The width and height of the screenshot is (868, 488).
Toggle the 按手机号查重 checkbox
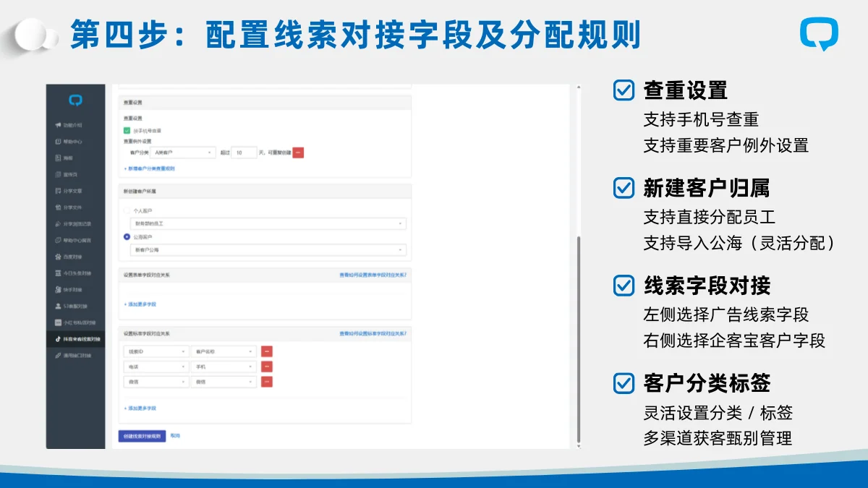tap(127, 131)
